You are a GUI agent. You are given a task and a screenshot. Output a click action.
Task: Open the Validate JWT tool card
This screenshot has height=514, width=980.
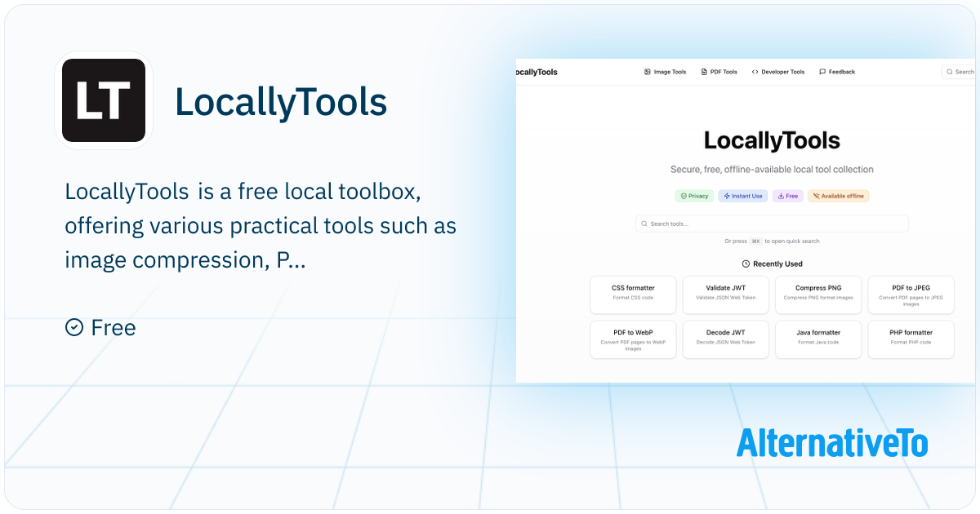point(726,295)
